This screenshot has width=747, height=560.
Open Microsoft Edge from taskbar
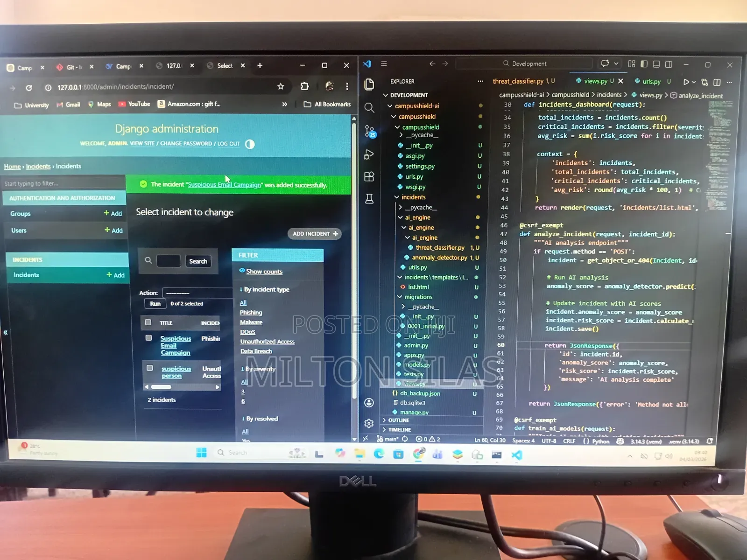pos(379,454)
